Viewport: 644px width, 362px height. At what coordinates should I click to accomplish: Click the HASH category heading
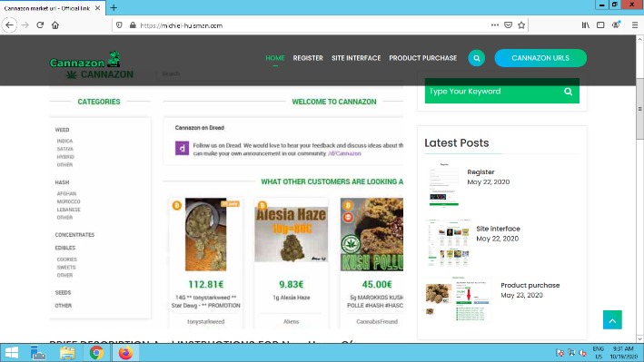(x=62, y=182)
